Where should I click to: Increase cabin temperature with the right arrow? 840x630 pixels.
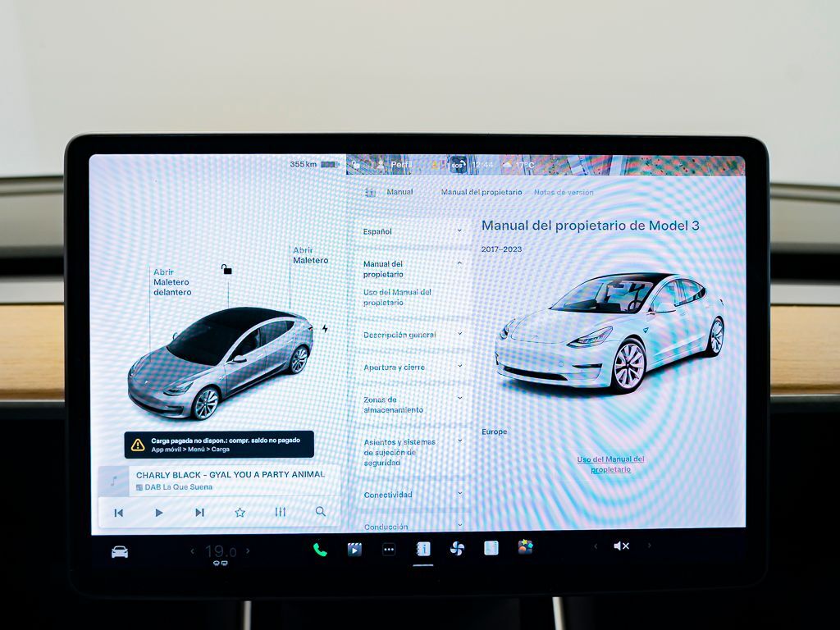click(x=249, y=551)
